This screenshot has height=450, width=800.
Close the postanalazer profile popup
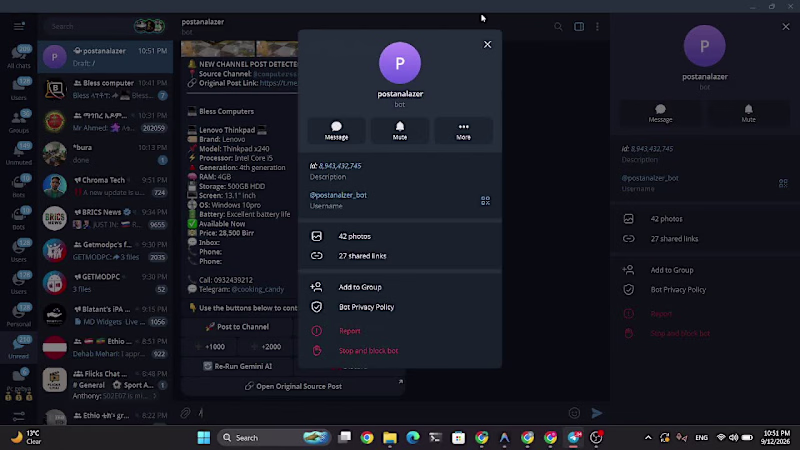(x=487, y=44)
